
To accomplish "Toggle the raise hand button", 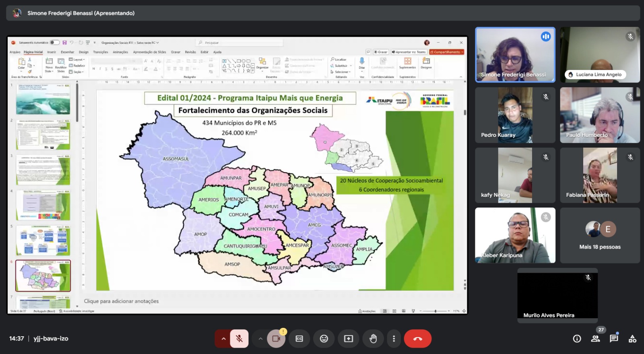I will pos(373,339).
